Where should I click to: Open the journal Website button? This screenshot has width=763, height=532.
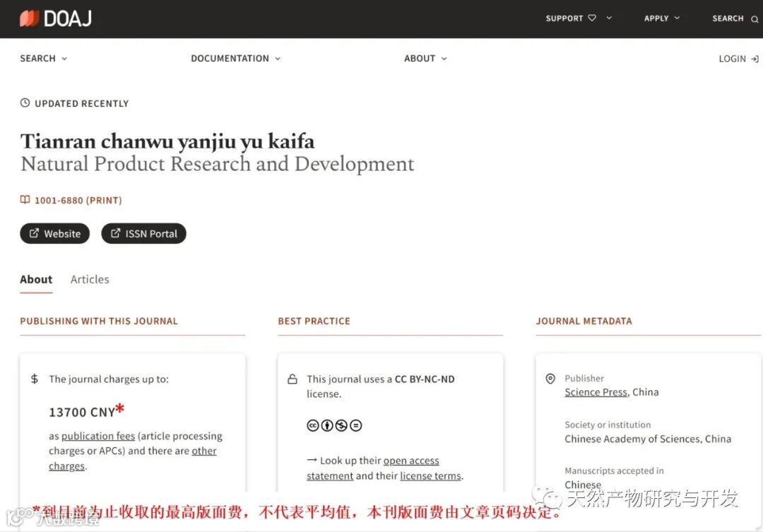click(x=55, y=234)
